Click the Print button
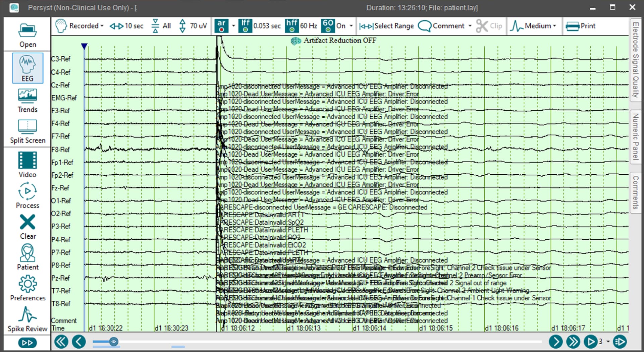Screen dimensions: 644x352 [x=581, y=26]
